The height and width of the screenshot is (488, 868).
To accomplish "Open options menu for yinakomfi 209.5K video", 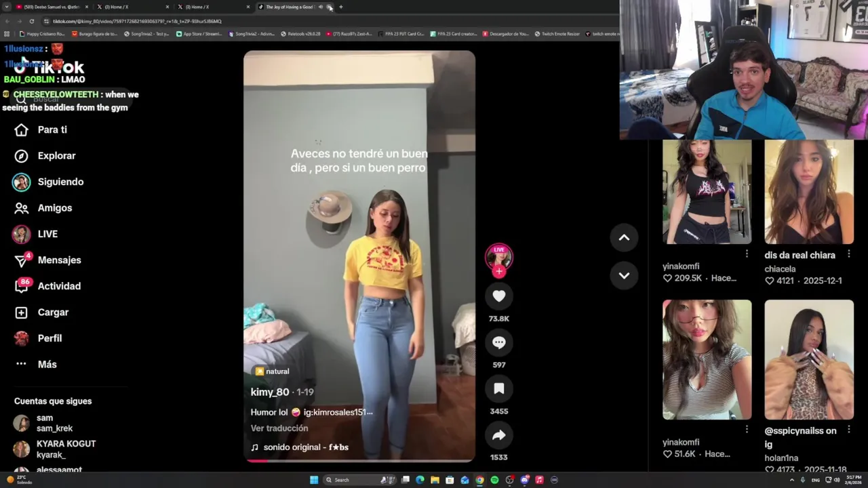I will (747, 253).
